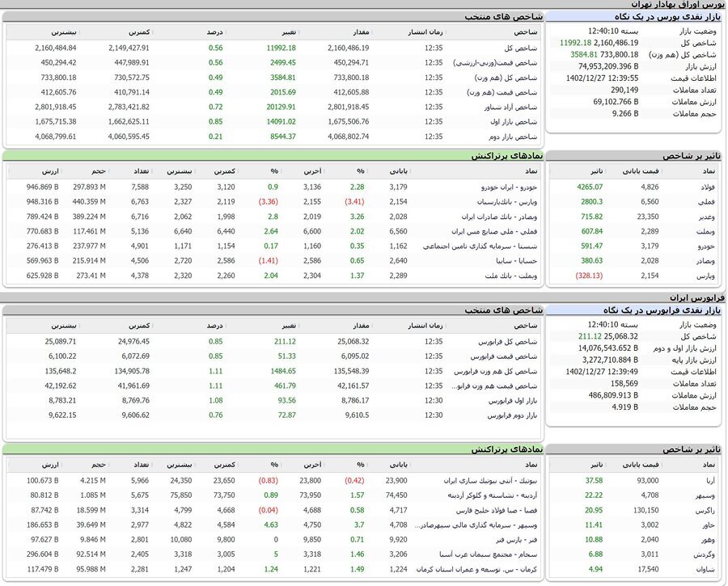Click price info timestamp 1402/12/27 12:39:55
Viewport: 728px width, 586px height.
point(602,78)
